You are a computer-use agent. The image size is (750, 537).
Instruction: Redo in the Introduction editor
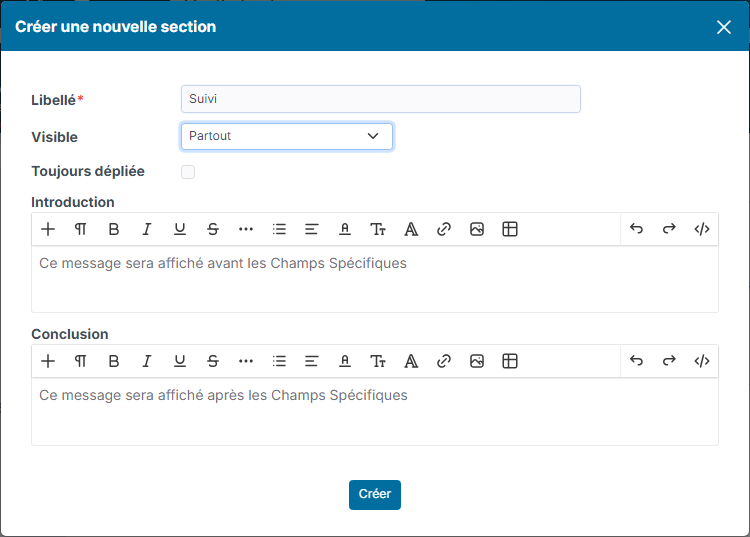(669, 229)
